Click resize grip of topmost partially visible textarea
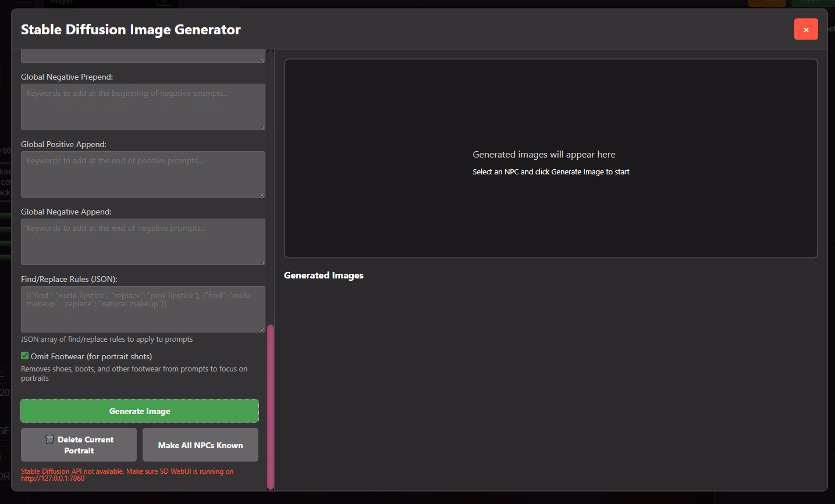 pos(262,59)
